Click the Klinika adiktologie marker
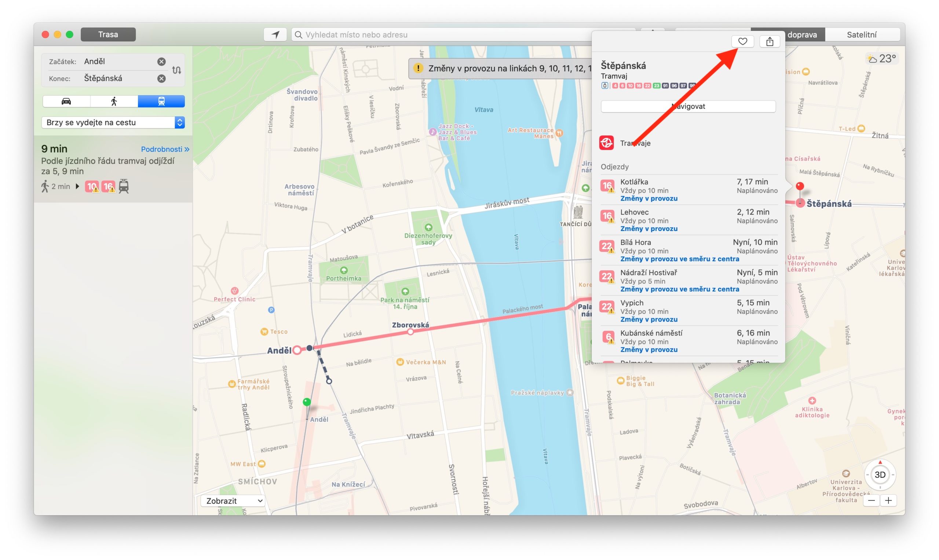The height and width of the screenshot is (560, 939). point(812,400)
